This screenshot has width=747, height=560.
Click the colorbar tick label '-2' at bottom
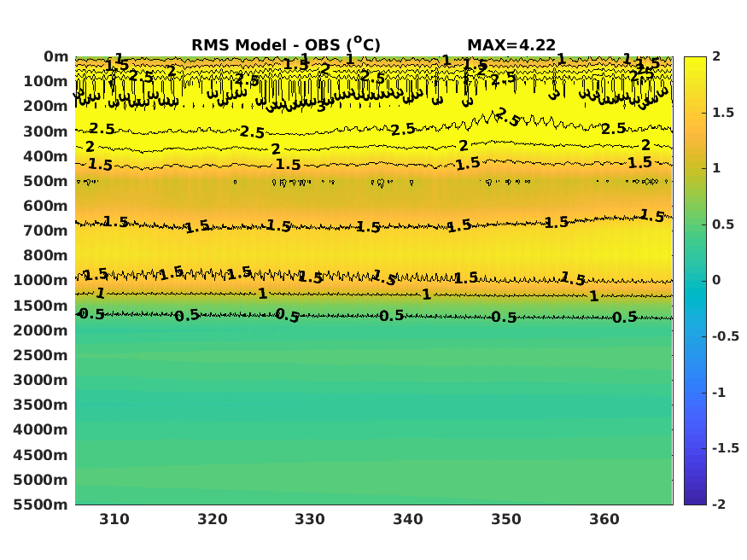[x=719, y=505]
